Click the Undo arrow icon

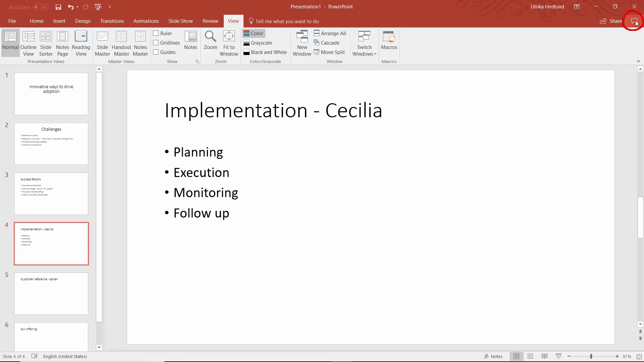(x=70, y=7)
